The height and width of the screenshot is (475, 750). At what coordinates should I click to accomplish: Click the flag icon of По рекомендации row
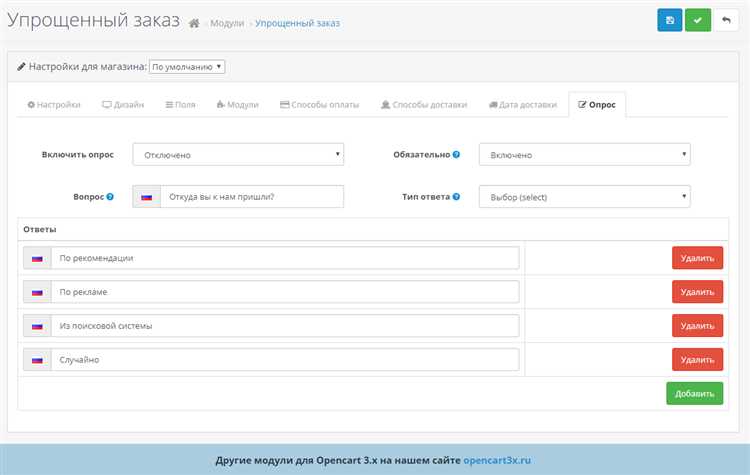(x=37, y=258)
